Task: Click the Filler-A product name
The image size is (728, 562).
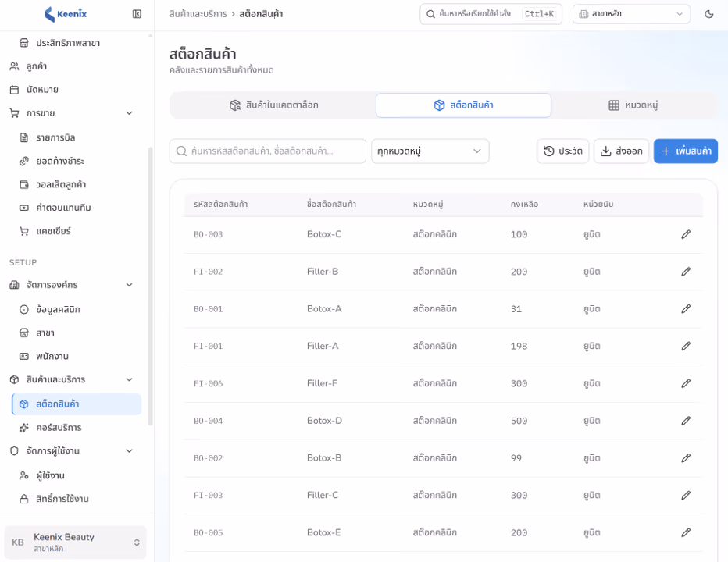Action: point(323,346)
